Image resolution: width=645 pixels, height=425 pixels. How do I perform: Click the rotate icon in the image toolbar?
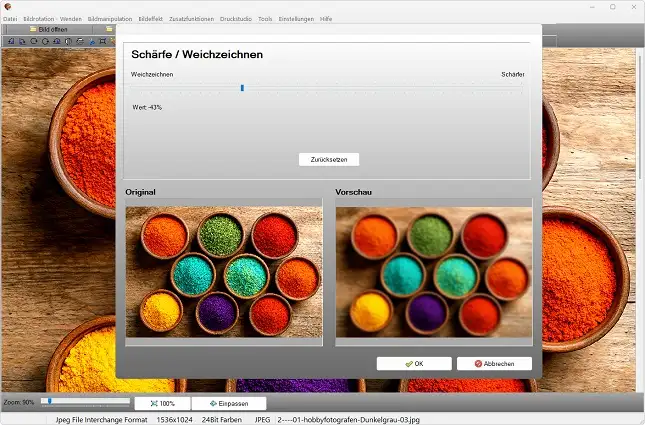coord(33,42)
